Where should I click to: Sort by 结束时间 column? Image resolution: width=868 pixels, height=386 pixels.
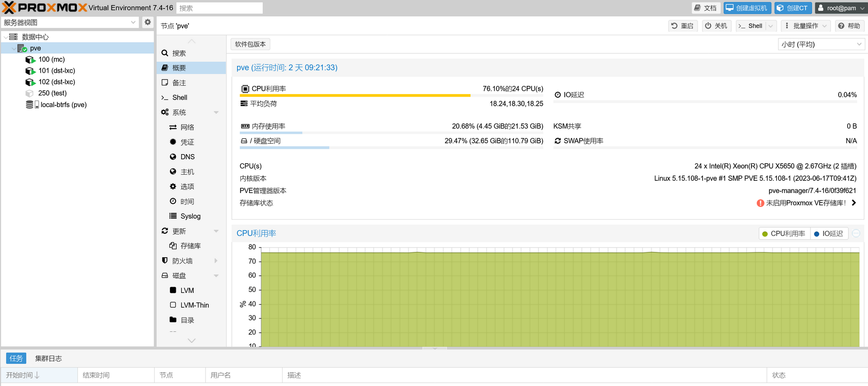coord(116,375)
